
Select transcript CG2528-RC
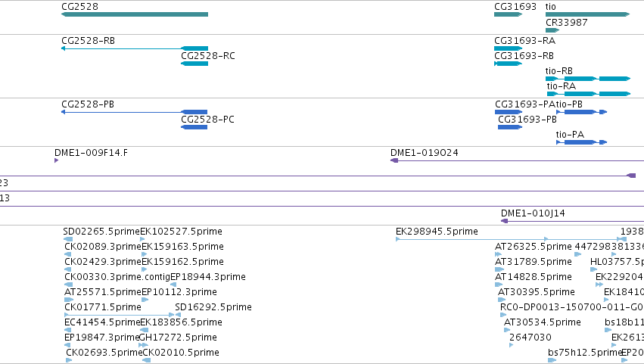(208, 56)
